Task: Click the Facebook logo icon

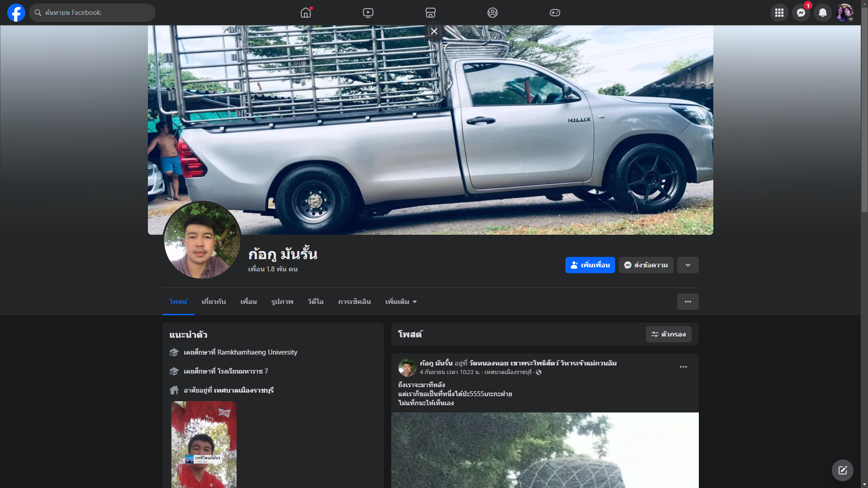Action: click(16, 13)
